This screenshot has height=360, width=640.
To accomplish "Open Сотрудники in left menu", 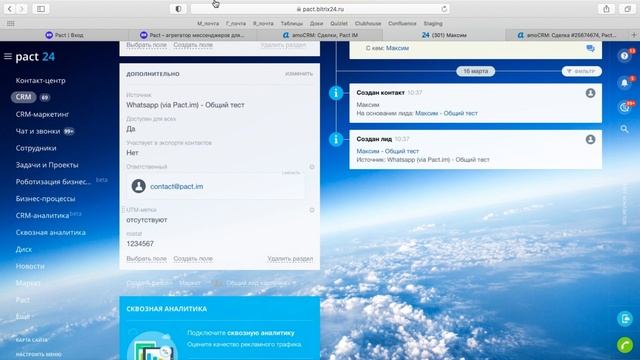I will (36, 148).
